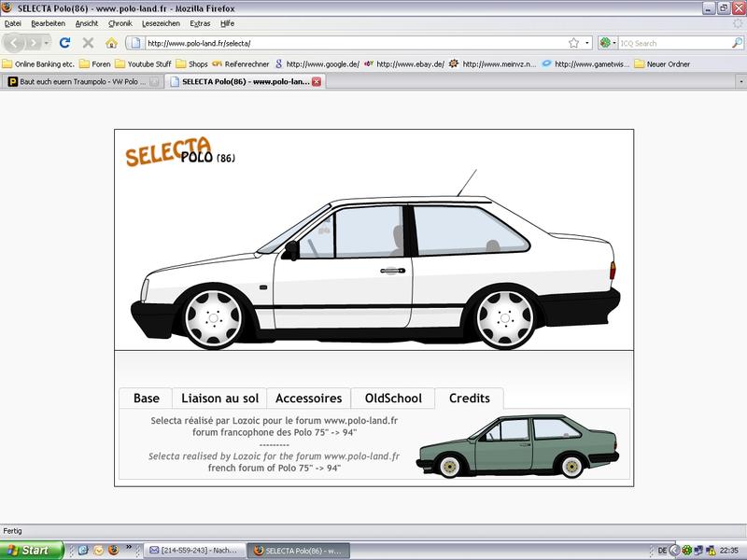Expand hidden system tray icons arrow
Viewport: 747px width, 560px height.
[674, 551]
